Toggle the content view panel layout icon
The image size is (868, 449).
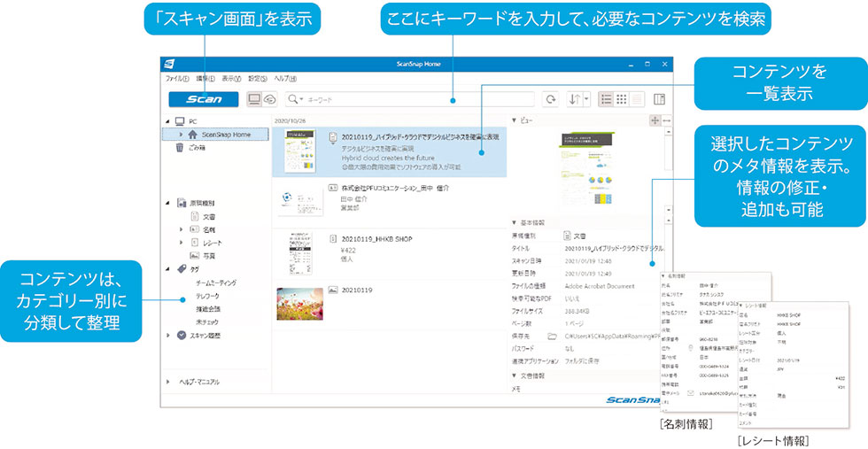[659, 99]
